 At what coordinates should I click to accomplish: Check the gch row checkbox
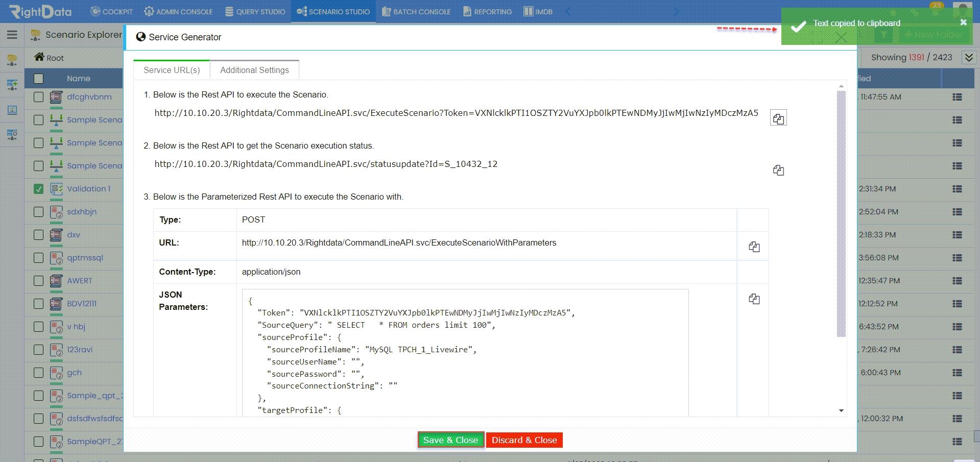39,373
